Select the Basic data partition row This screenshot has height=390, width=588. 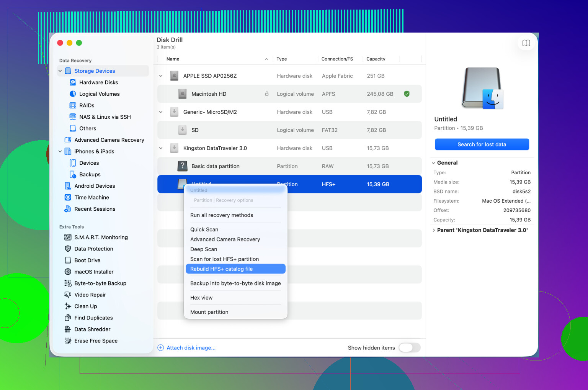289,166
